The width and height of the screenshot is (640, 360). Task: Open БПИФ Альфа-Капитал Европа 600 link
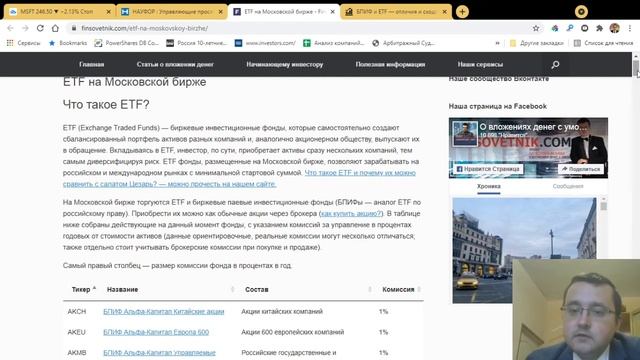156,332
